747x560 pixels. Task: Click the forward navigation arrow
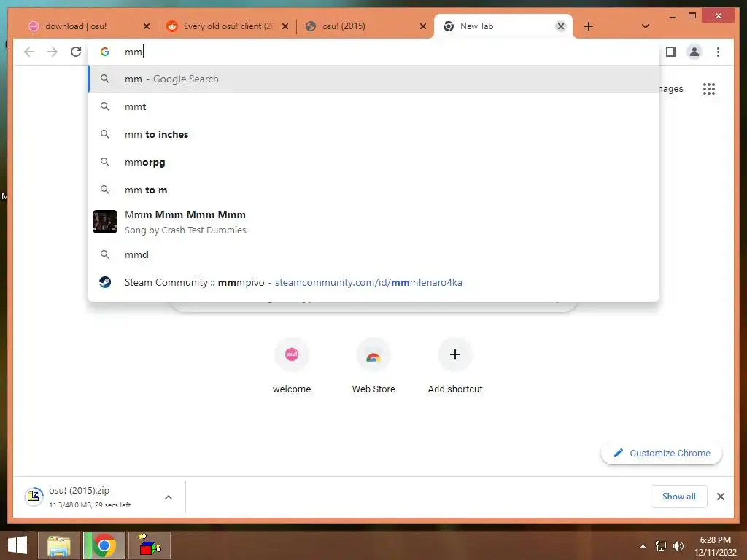pos(53,52)
